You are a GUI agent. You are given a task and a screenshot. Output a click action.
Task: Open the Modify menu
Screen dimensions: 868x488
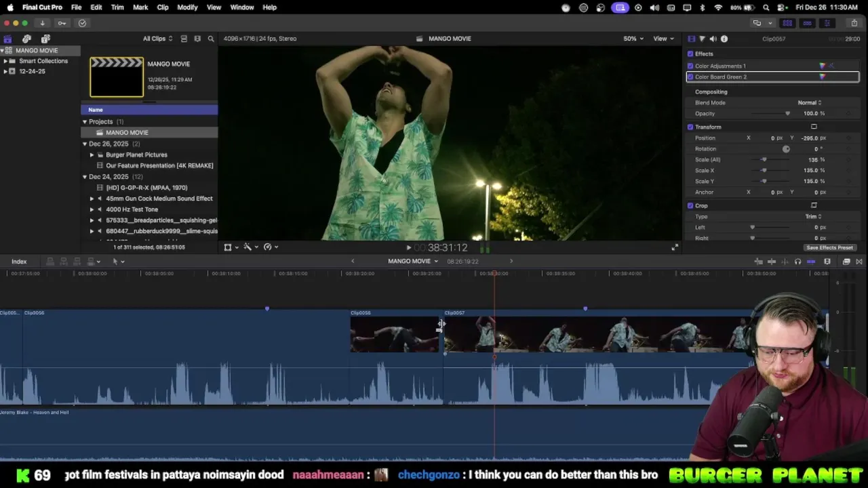tap(187, 7)
